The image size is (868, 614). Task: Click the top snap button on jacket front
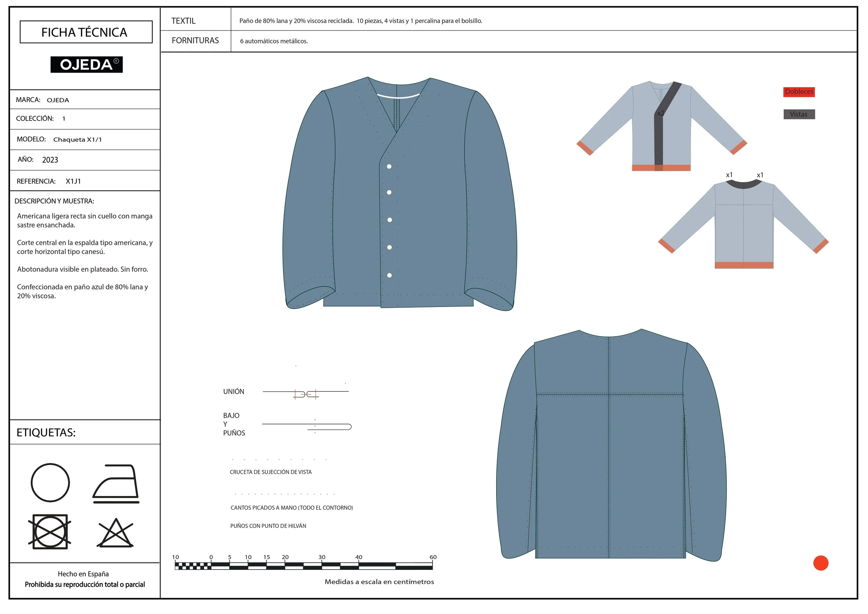pyautogui.click(x=389, y=166)
